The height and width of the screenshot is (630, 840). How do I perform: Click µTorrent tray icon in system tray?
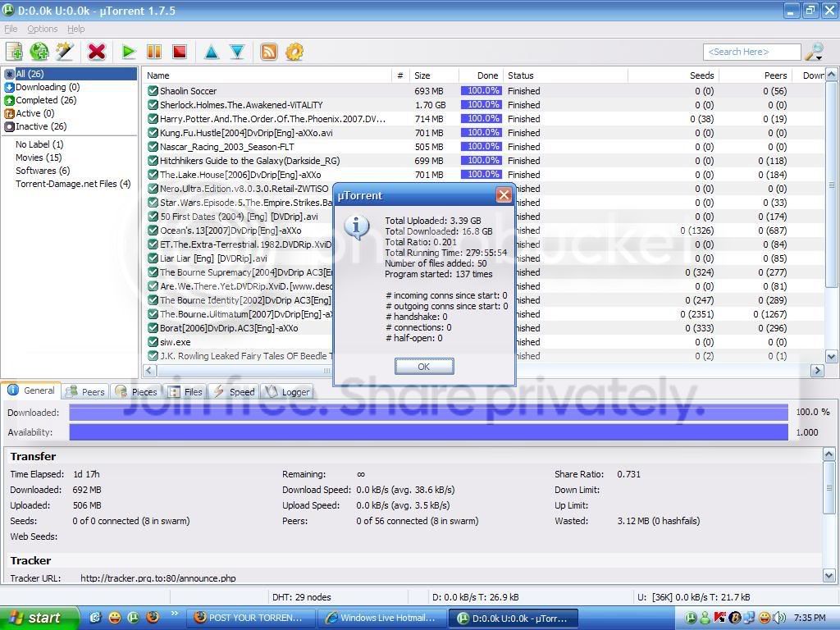[691, 618]
